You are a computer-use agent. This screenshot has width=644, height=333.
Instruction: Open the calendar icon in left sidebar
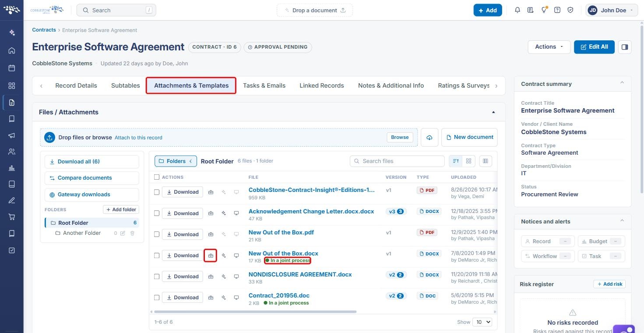pyautogui.click(x=12, y=68)
